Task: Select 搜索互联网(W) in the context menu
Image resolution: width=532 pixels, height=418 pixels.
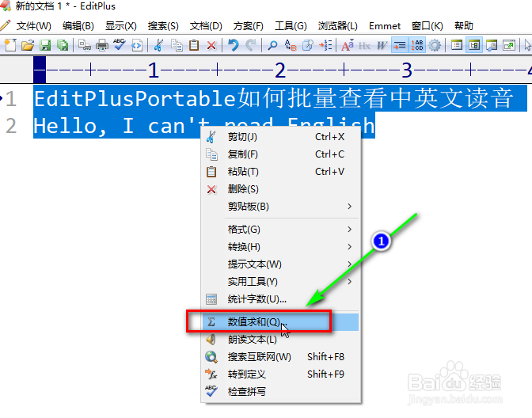Action: [280, 356]
